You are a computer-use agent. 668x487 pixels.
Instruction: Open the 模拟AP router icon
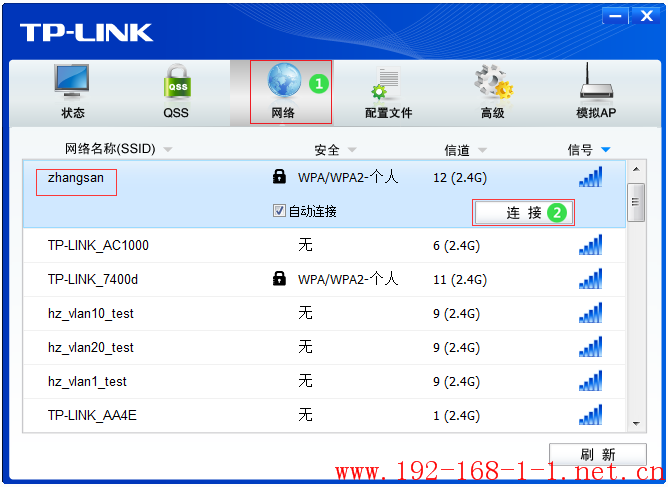[596, 82]
